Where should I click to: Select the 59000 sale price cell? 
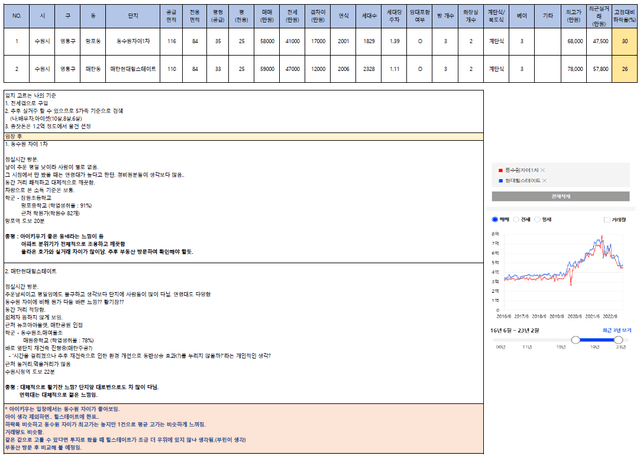pos(267,69)
